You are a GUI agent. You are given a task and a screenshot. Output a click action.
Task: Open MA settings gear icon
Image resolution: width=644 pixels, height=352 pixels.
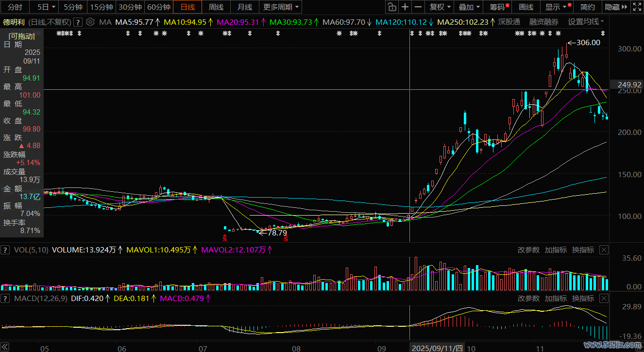90,22
